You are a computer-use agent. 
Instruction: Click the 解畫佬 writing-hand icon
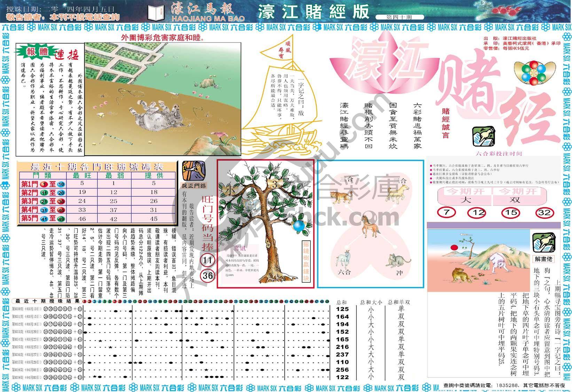(544, 243)
